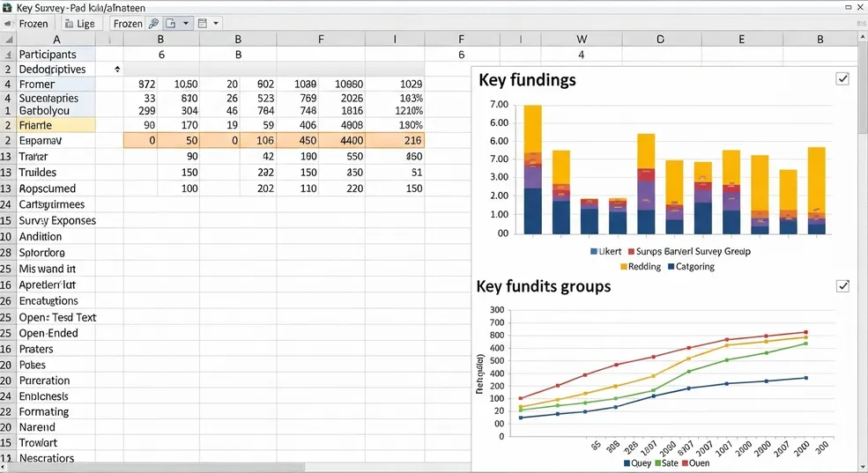
Task: Click the table layout icon in toolbar
Action: pos(202,24)
